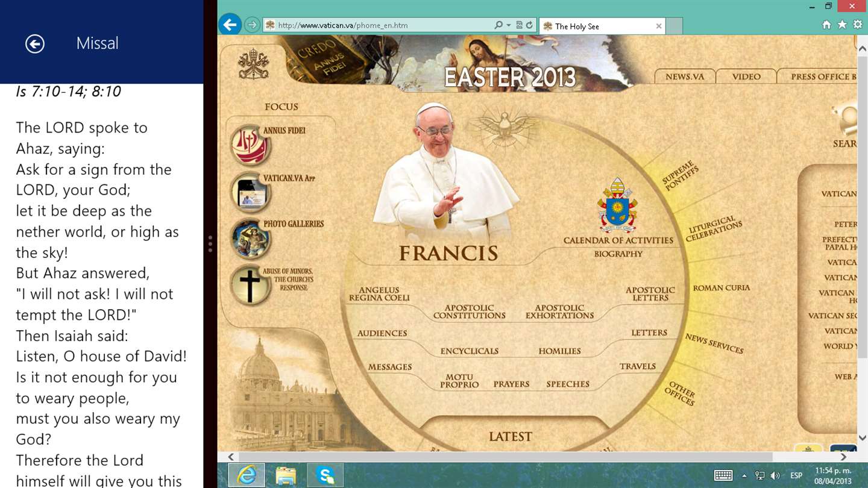Open the Photo Galleries icon
Screen dimensions: 868x488
(x=250, y=239)
